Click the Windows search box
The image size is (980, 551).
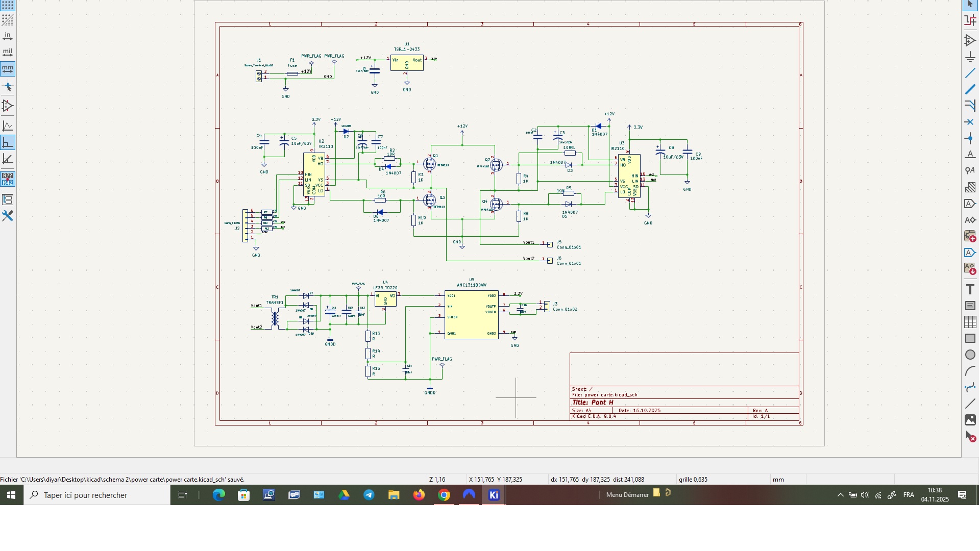(97, 495)
